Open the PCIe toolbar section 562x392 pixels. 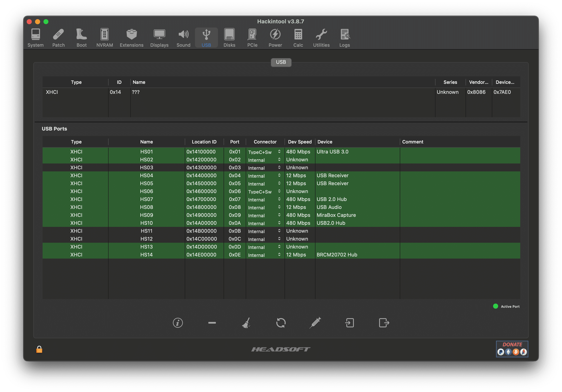(252, 38)
